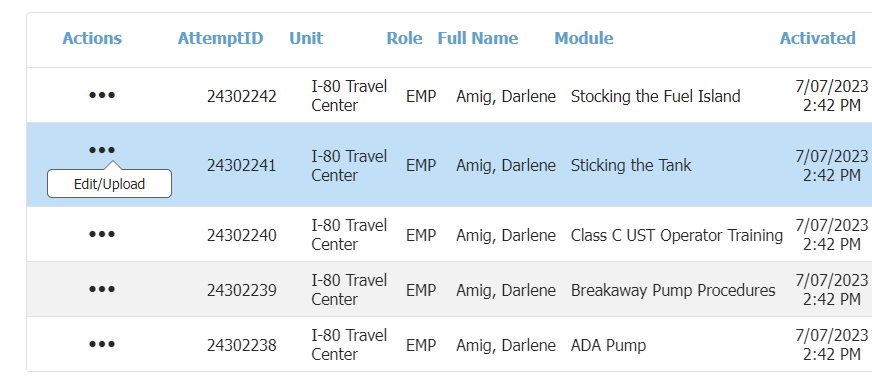Sort by Full Name column header
The image size is (872, 389).
click(478, 38)
